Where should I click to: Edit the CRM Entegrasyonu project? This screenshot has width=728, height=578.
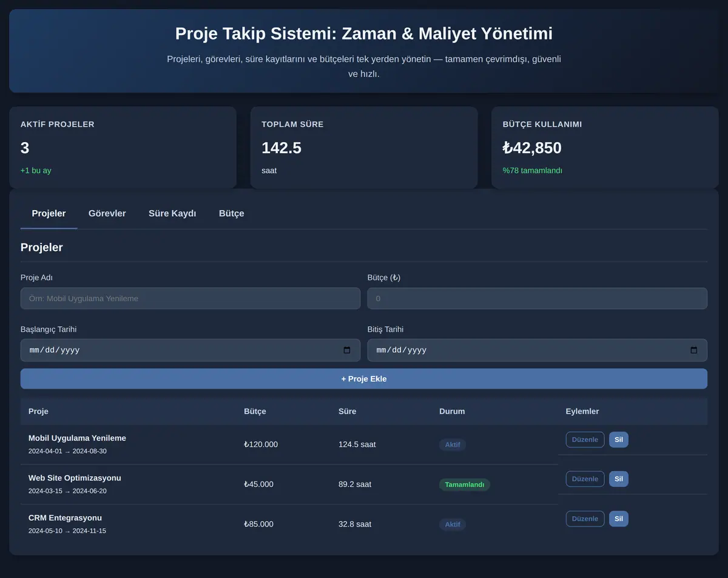pos(585,519)
